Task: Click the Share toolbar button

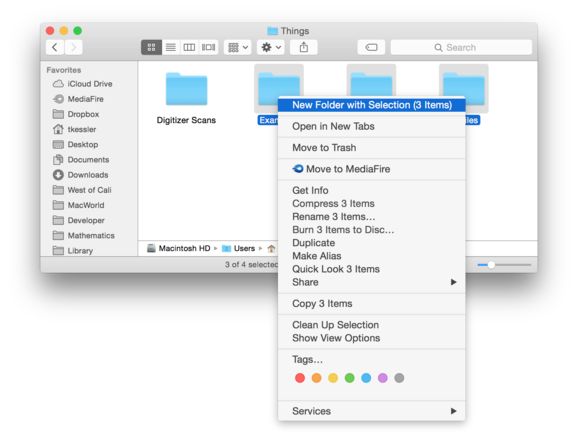Action: (304, 47)
